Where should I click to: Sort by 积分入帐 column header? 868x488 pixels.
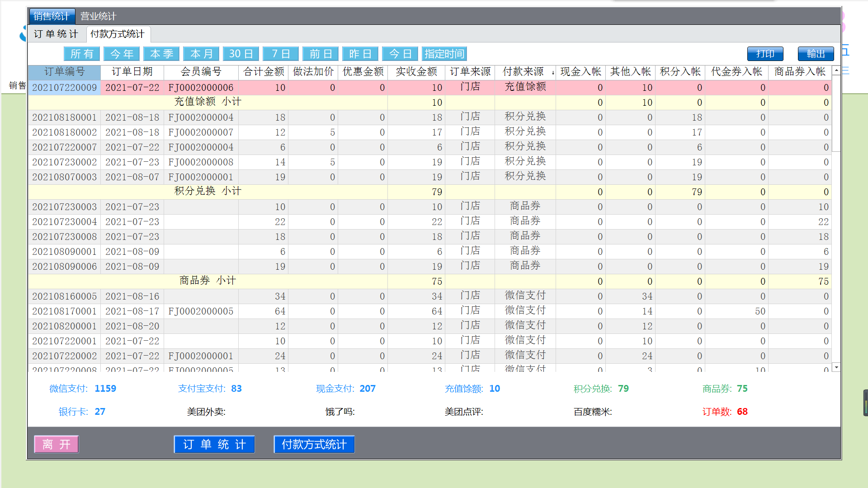point(680,72)
